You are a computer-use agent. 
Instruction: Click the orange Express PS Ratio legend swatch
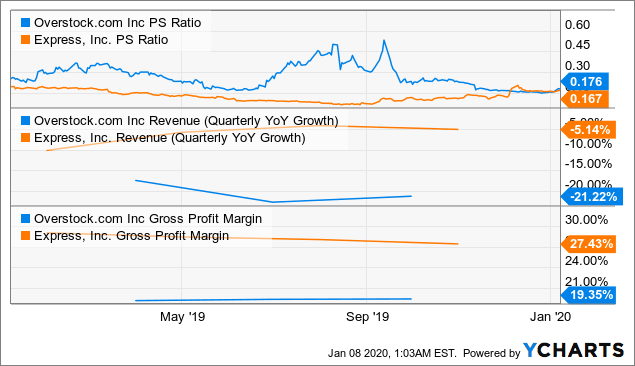(x=26, y=40)
